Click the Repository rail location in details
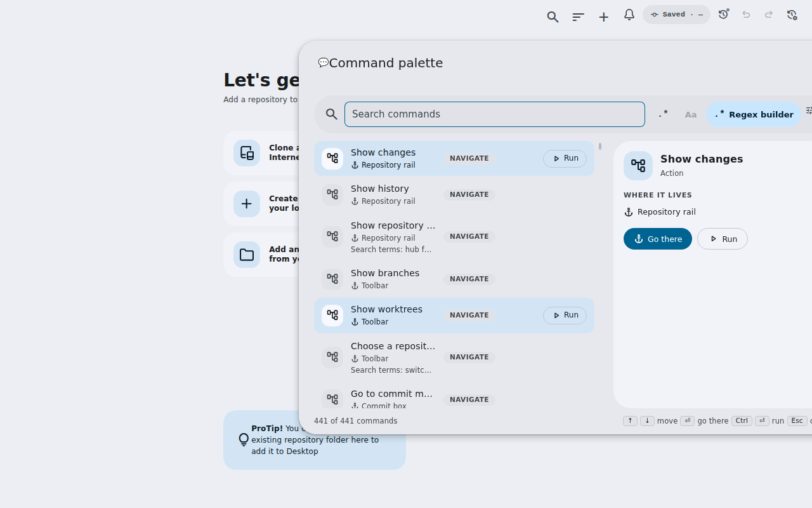Viewport: 812px width, 508px height. point(660,212)
